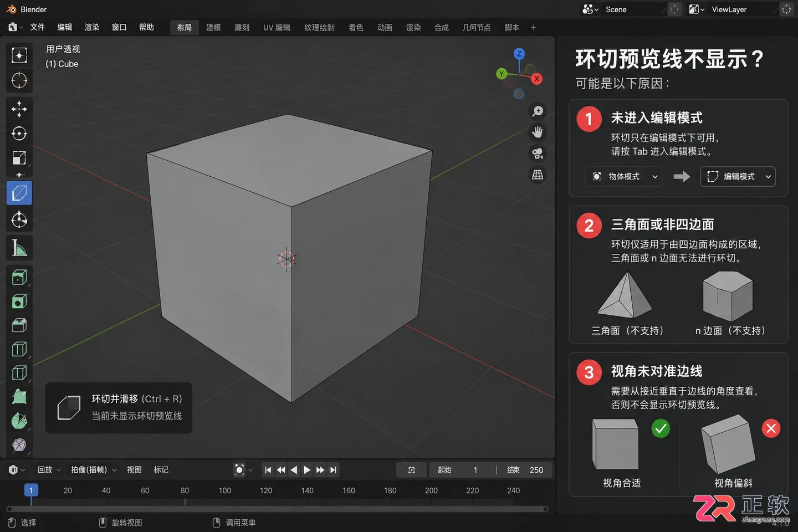
Task: Jump to last frame in timeline
Action: point(333,470)
